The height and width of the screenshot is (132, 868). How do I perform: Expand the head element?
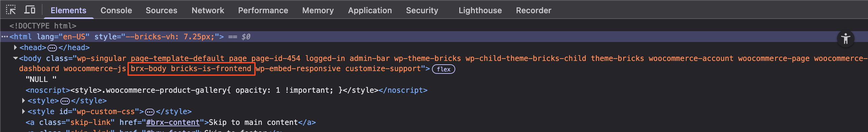(15, 47)
